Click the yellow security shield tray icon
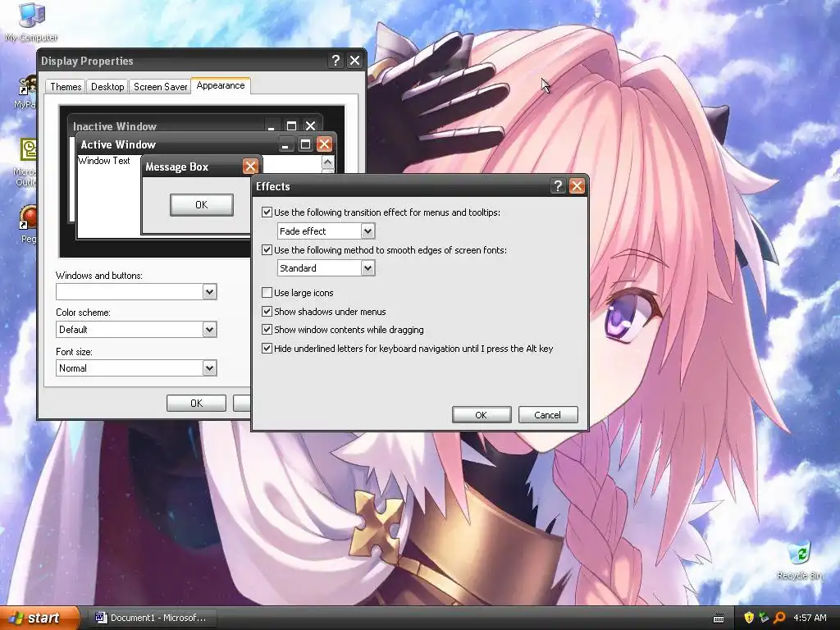The height and width of the screenshot is (630, 840). (x=749, y=618)
